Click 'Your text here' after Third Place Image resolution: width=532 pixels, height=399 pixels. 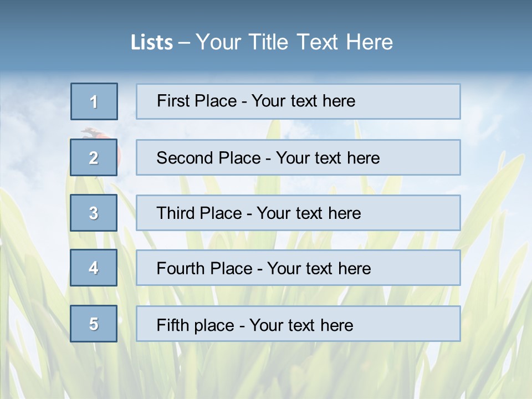[x=309, y=213]
